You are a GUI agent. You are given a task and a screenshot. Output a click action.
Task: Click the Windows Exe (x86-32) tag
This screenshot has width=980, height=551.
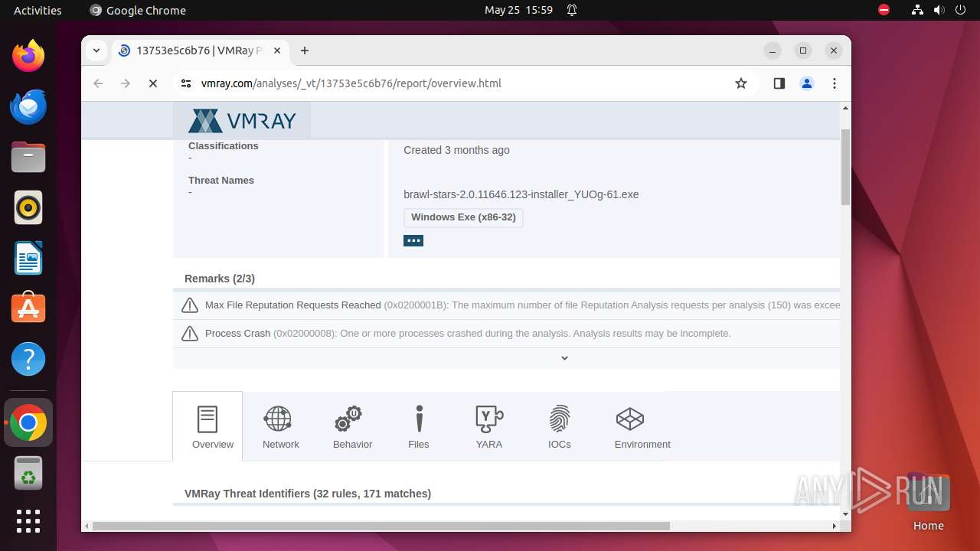tap(463, 217)
